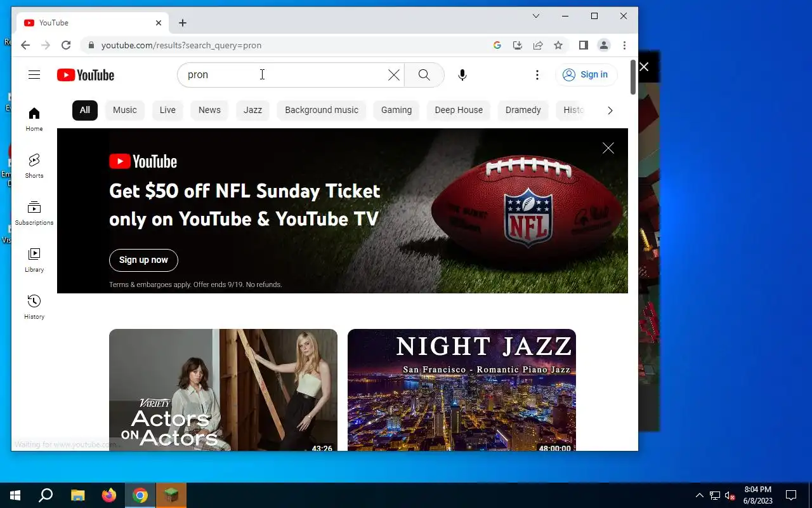Click the Sign in button

pos(586,75)
